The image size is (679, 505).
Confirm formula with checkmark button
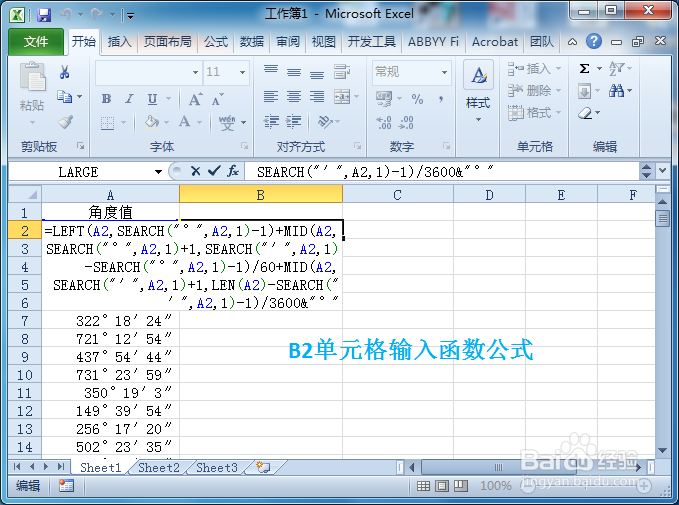[x=214, y=172]
